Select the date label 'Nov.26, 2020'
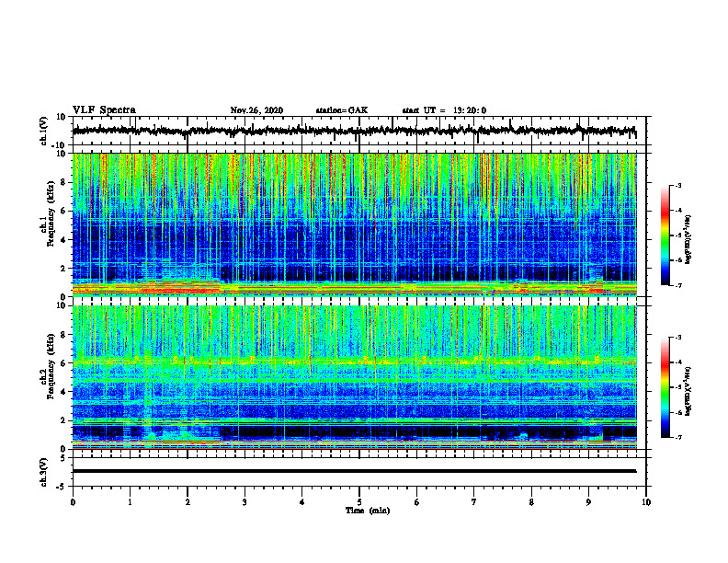Viewport: 728px width, 563px height. (256, 110)
